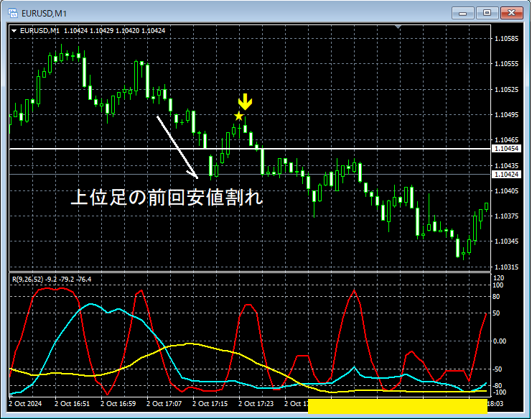Click the 1.10525 price scale value
The width and height of the screenshot is (532, 419).
click(x=507, y=90)
